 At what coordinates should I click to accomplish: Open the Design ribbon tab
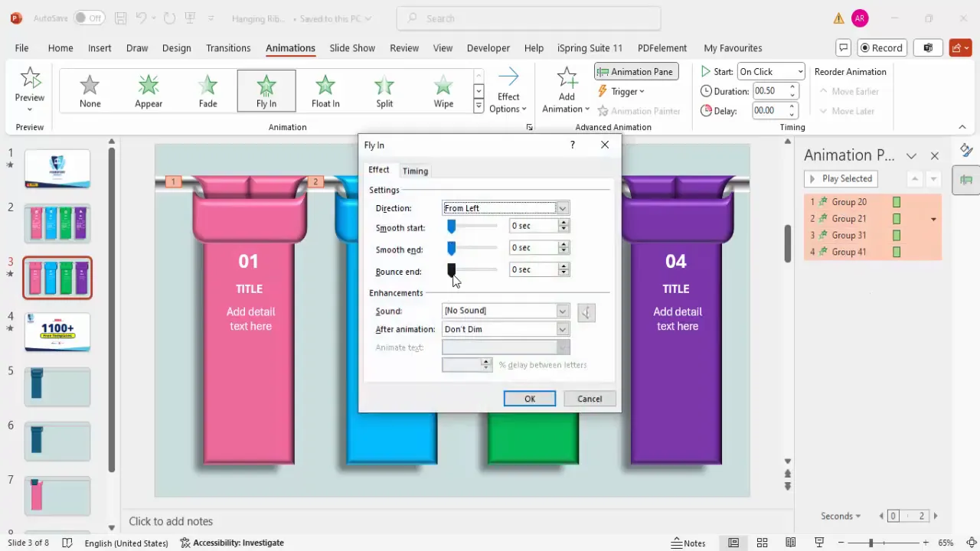[x=176, y=47]
